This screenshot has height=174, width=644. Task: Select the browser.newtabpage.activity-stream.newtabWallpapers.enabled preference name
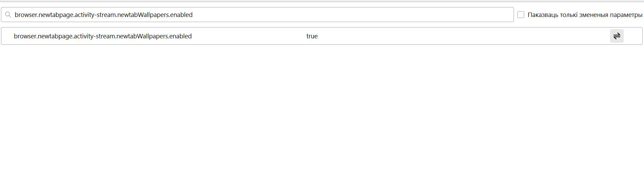point(103,36)
